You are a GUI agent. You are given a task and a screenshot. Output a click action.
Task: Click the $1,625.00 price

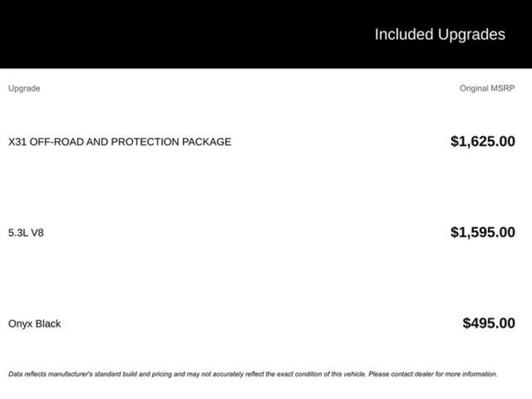[483, 141]
